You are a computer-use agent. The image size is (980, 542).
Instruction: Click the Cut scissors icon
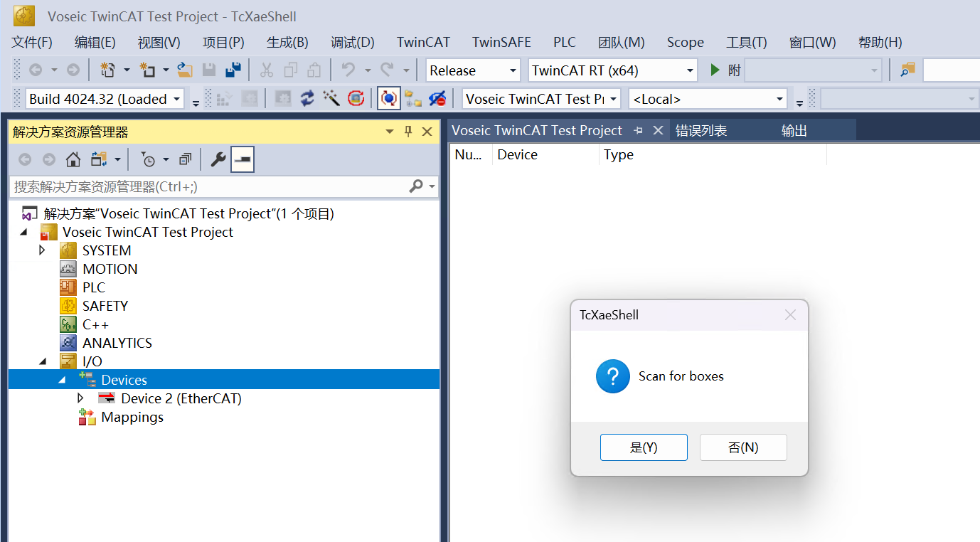point(267,70)
